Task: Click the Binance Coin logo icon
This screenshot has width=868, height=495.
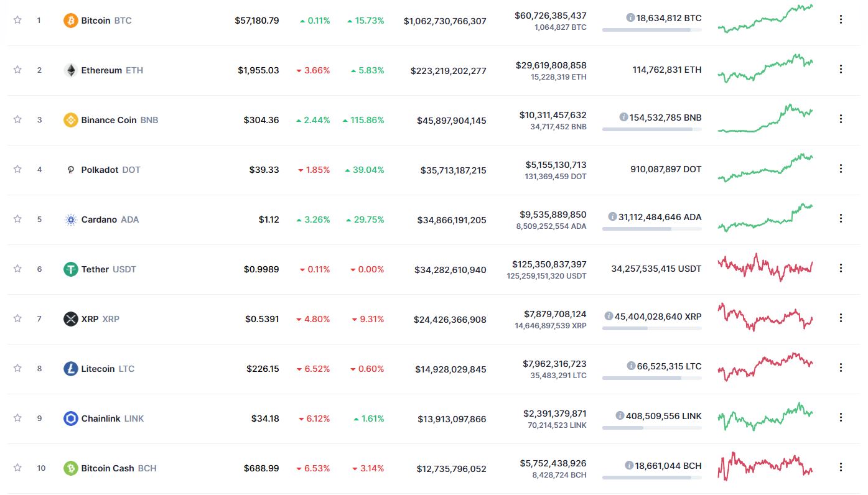Action: point(71,120)
